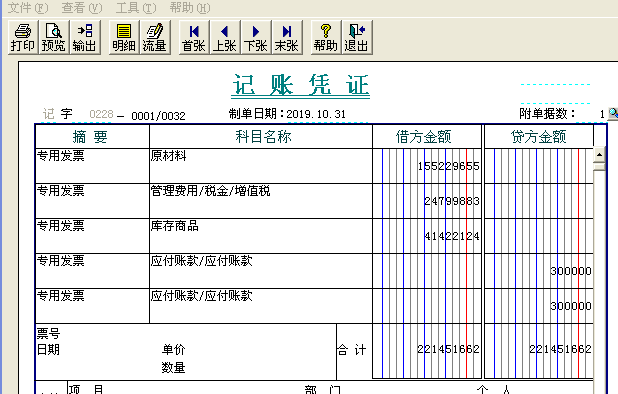Screen dimensions: 618x394
Task: Select the 管理费用/税金/增值税 account cell
Action: [261, 201]
